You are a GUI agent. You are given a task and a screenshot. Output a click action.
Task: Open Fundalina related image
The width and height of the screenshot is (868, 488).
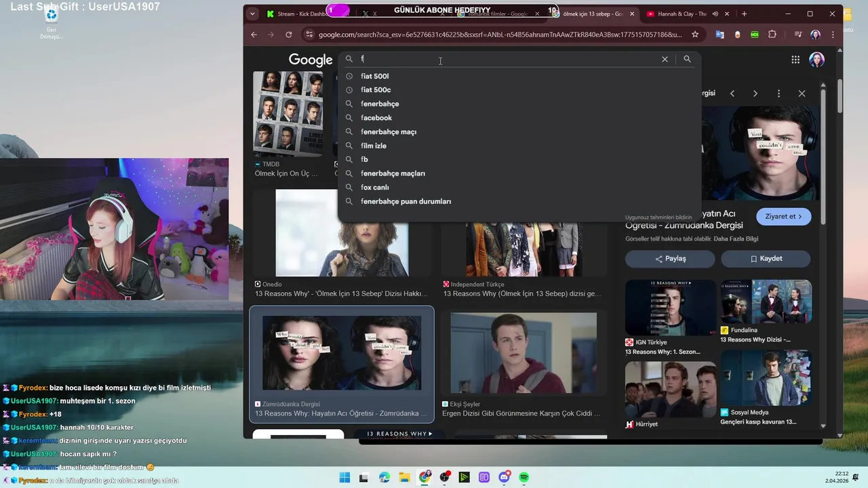[x=766, y=302]
